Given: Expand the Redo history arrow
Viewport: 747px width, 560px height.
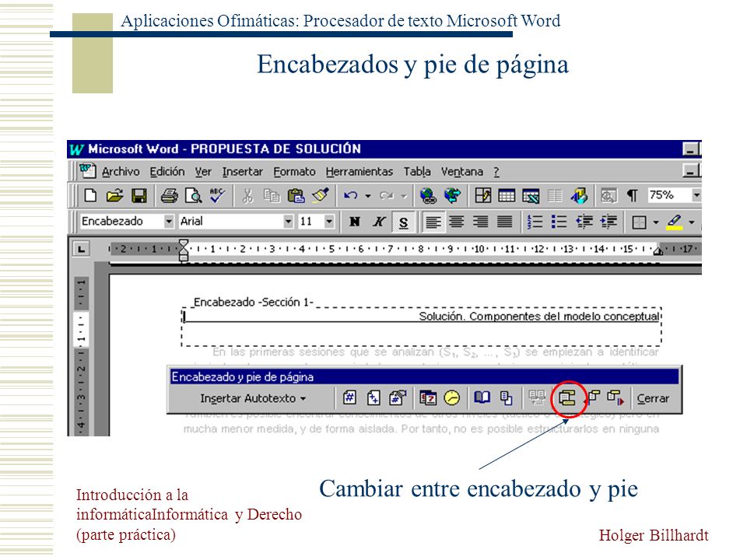Looking at the screenshot, I should (x=404, y=196).
